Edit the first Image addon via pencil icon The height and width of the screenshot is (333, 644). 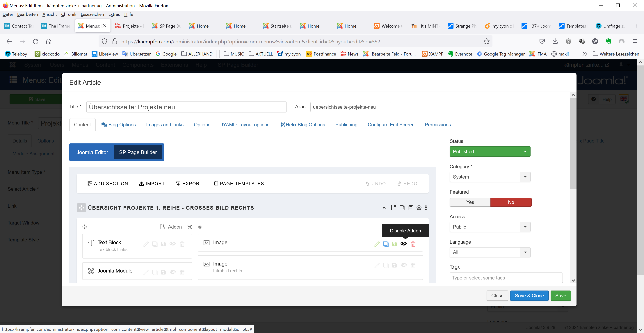tap(377, 244)
